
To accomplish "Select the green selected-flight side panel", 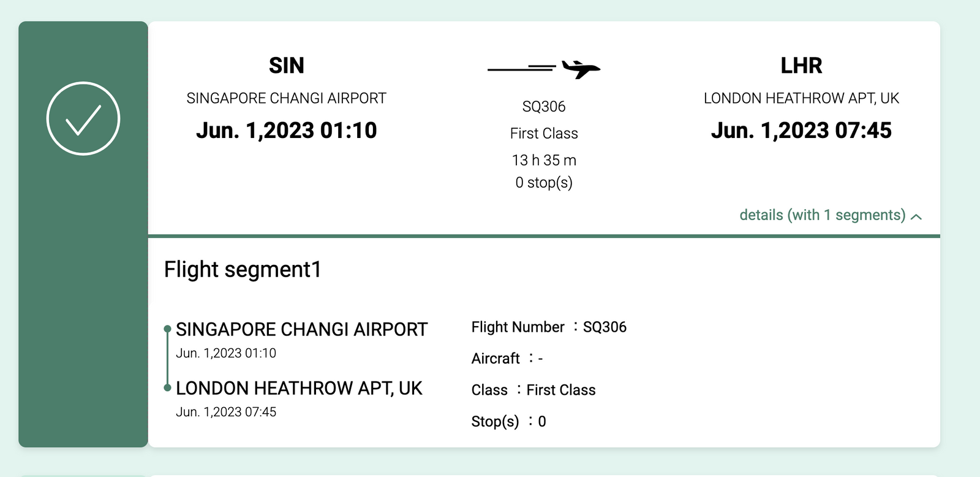I will 83,234.
